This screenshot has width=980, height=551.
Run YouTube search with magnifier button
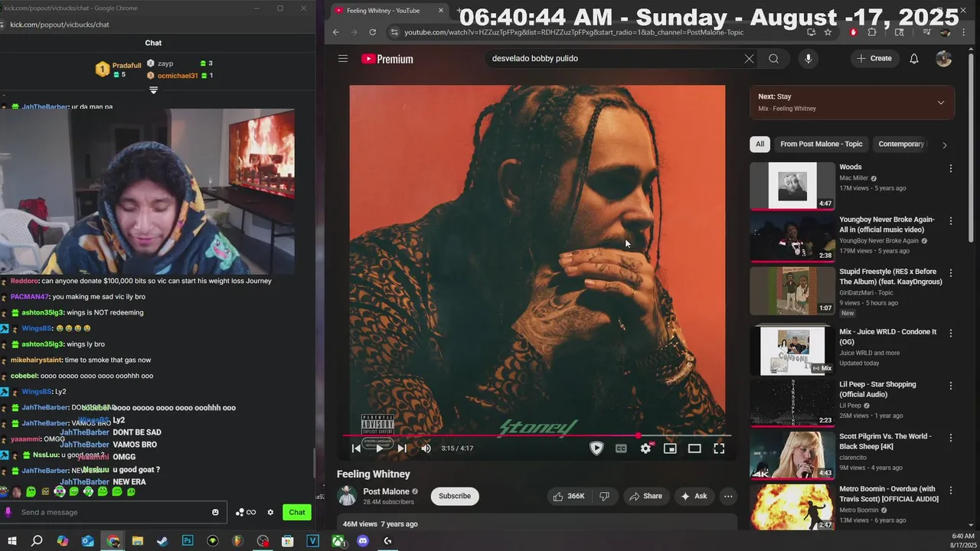(x=773, y=59)
